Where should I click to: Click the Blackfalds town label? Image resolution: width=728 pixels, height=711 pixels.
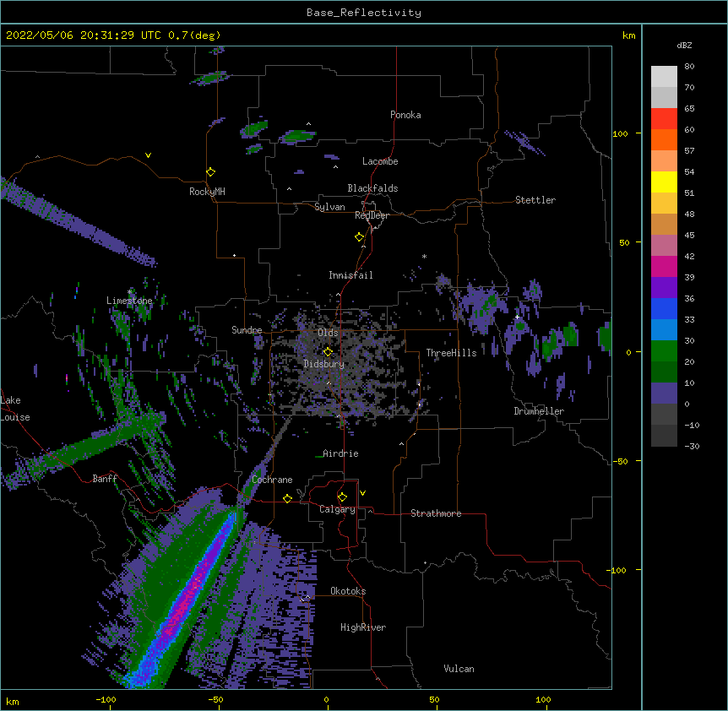(x=372, y=188)
